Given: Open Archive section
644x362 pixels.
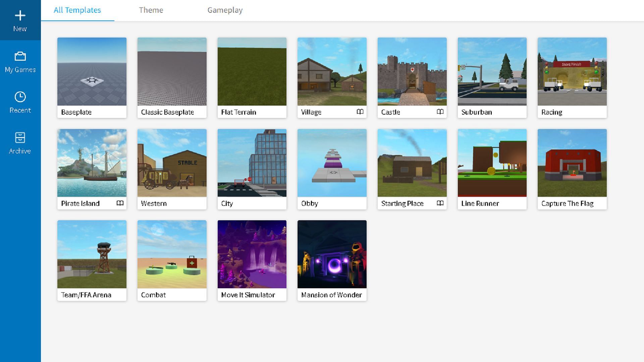Looking at the screenshot, I should tap(20, 142).
